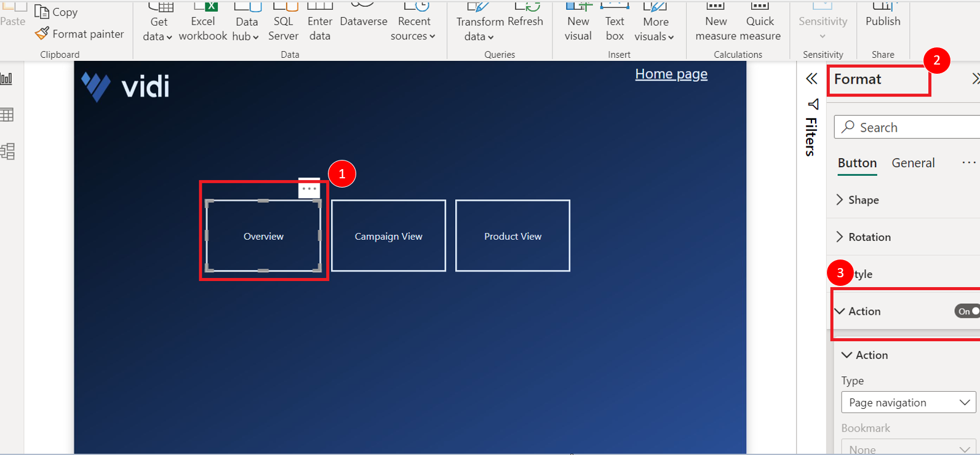
Task: Insert a New visual
Action: 578,23
